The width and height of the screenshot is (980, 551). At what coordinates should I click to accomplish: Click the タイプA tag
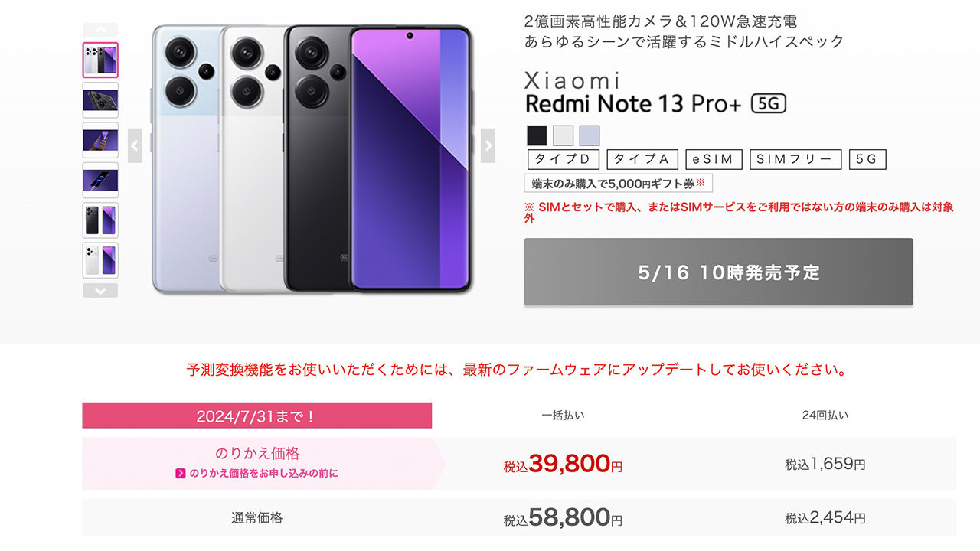coord(642,159)
